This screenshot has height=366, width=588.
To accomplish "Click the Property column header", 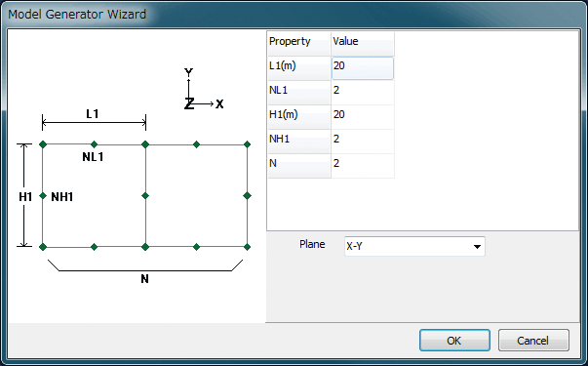I will 298,44.
